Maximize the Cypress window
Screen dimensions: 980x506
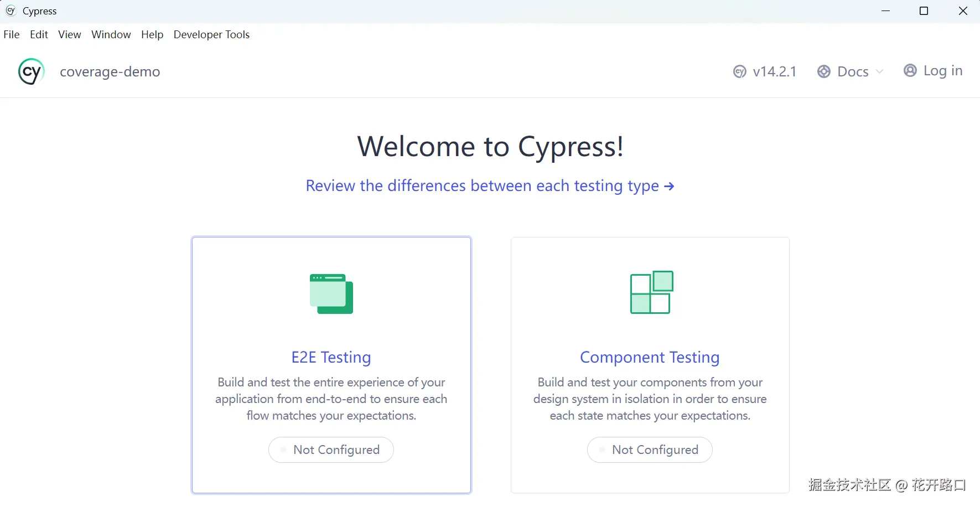[924, 11]
